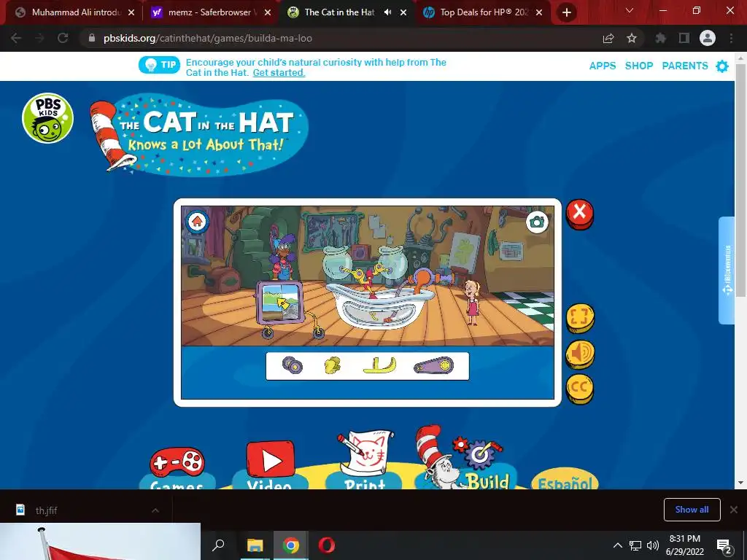Open the network icon in system tray
The image size is (747, 560).
(635, 545)
